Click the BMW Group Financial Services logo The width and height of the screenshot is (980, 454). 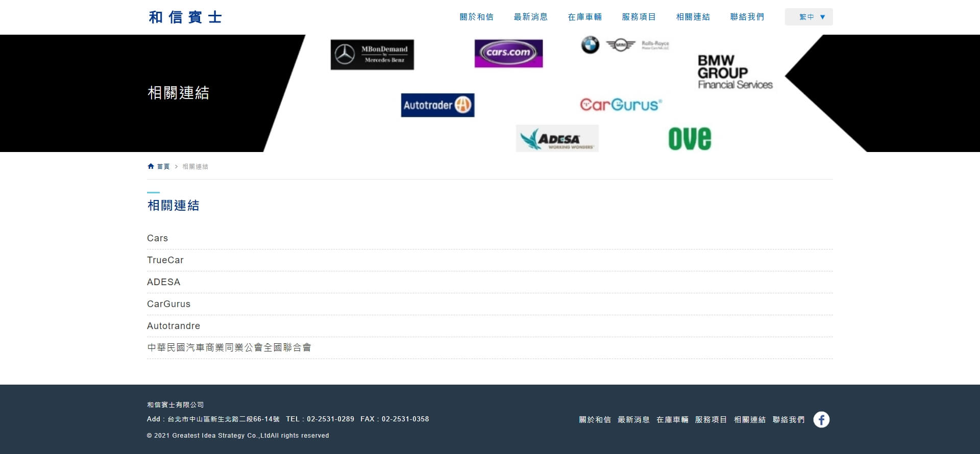735,72
